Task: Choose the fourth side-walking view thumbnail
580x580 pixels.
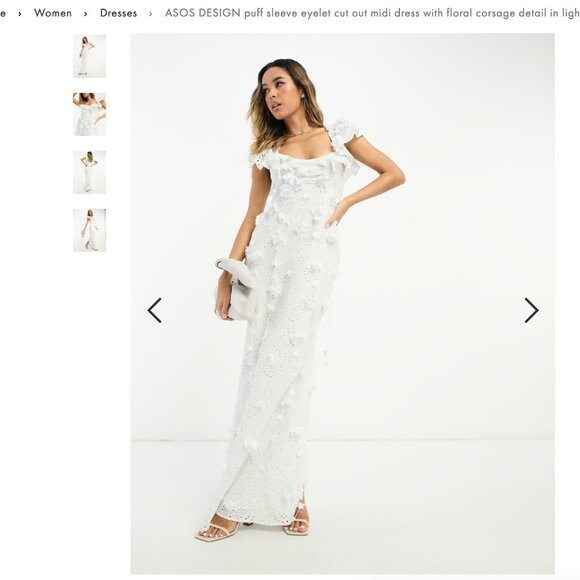Action: coord(89,230)
